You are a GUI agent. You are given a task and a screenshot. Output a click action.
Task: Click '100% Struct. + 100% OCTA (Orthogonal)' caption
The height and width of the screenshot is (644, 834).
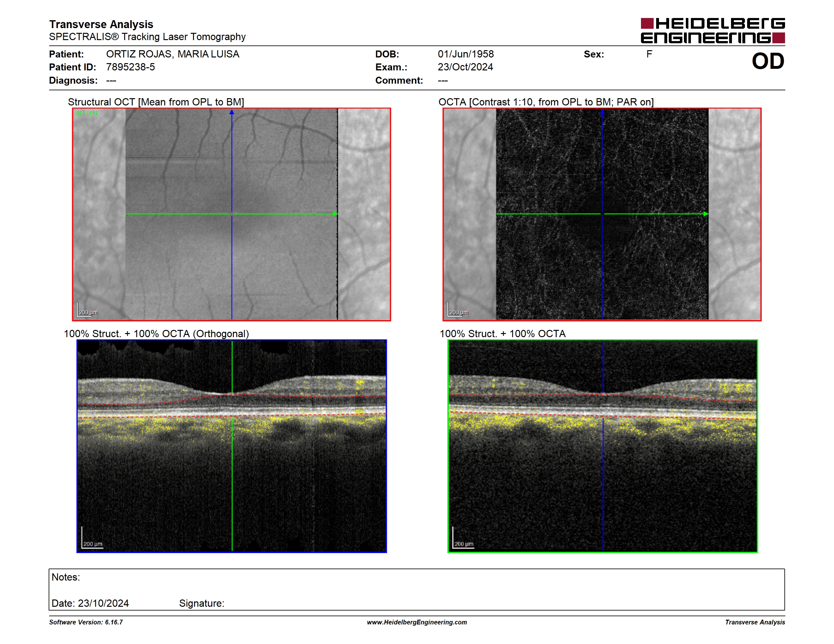point(156,334)
